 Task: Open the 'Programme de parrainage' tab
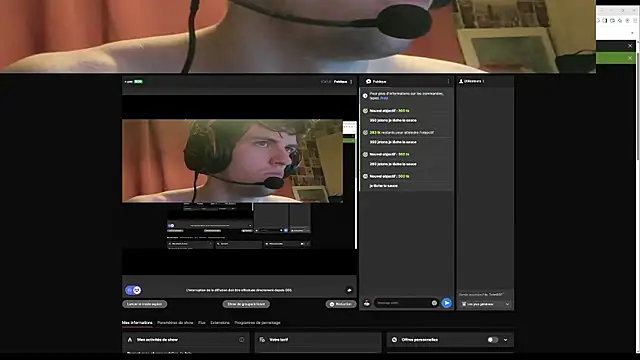tap(258, 322)
